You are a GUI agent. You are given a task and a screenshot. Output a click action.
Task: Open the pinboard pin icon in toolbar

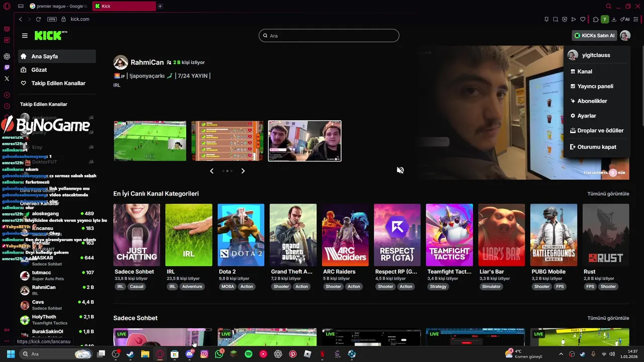click(x=546, y=19)
